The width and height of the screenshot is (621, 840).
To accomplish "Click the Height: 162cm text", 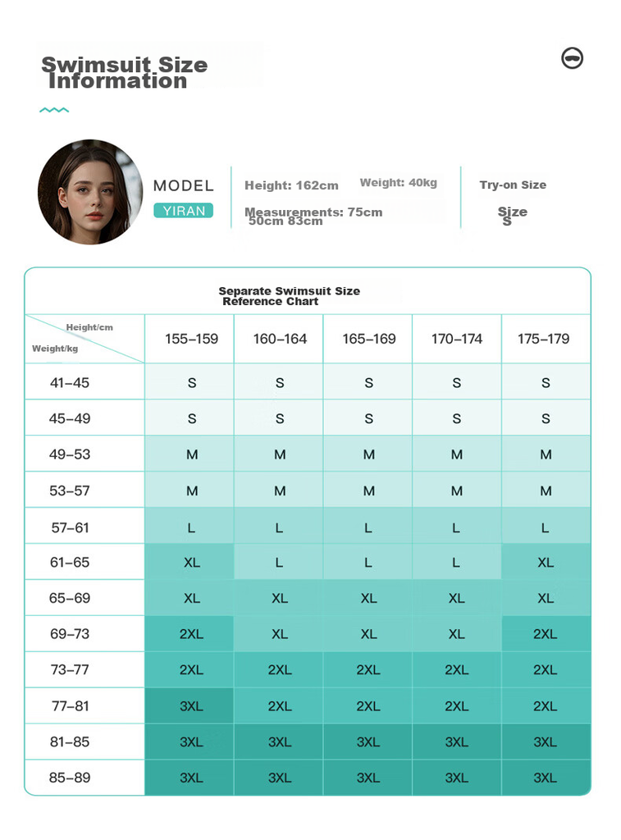I will [x=291, y=185].
